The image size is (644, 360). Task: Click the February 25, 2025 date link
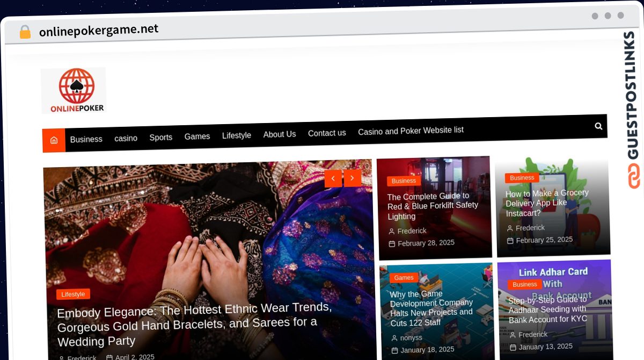coord(544,240)
